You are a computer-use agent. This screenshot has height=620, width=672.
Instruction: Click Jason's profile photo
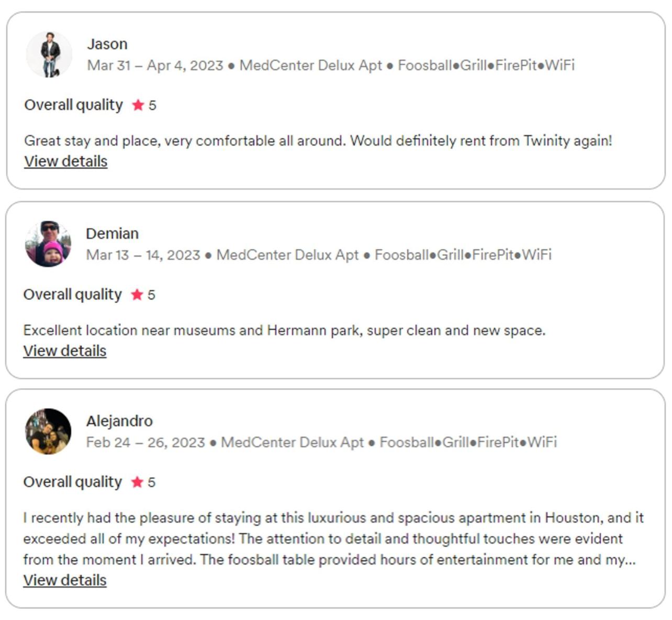49,54
